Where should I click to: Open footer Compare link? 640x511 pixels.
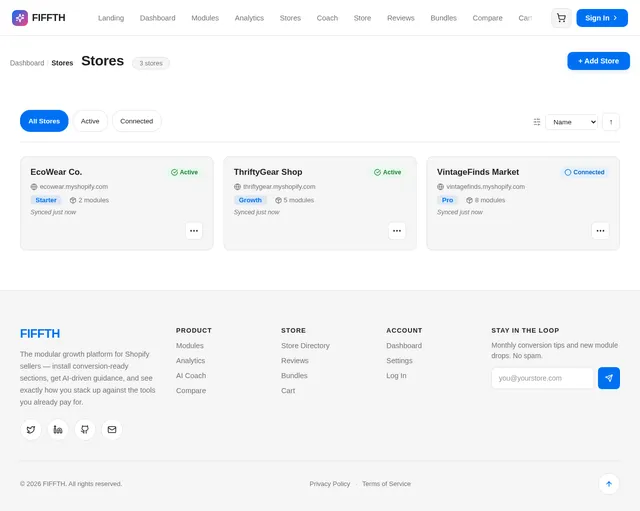(x=191, y=391)
